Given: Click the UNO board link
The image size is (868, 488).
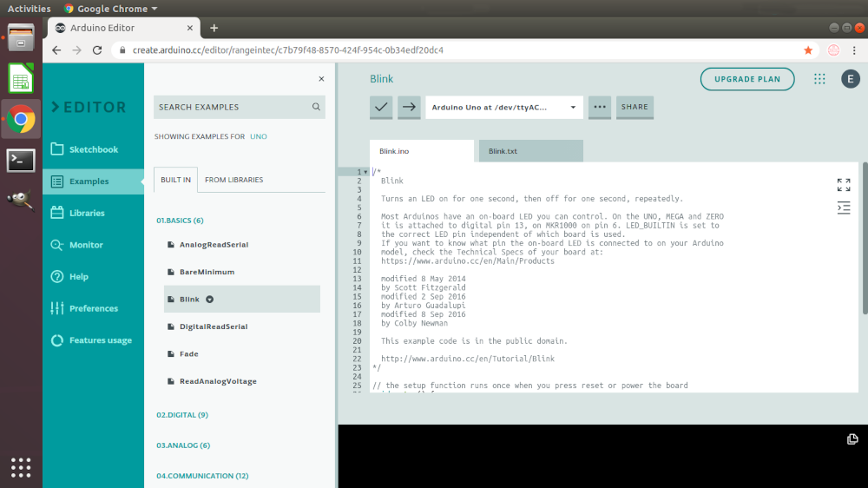Looking at the screenshot, I should click(259, 136).
